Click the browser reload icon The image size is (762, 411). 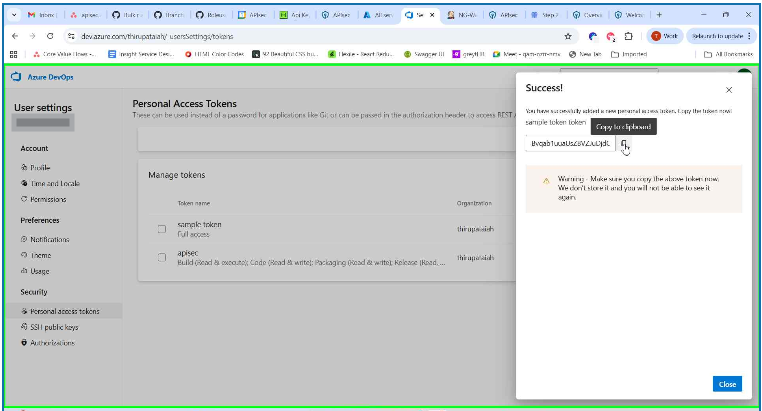(x=49, y=35)
